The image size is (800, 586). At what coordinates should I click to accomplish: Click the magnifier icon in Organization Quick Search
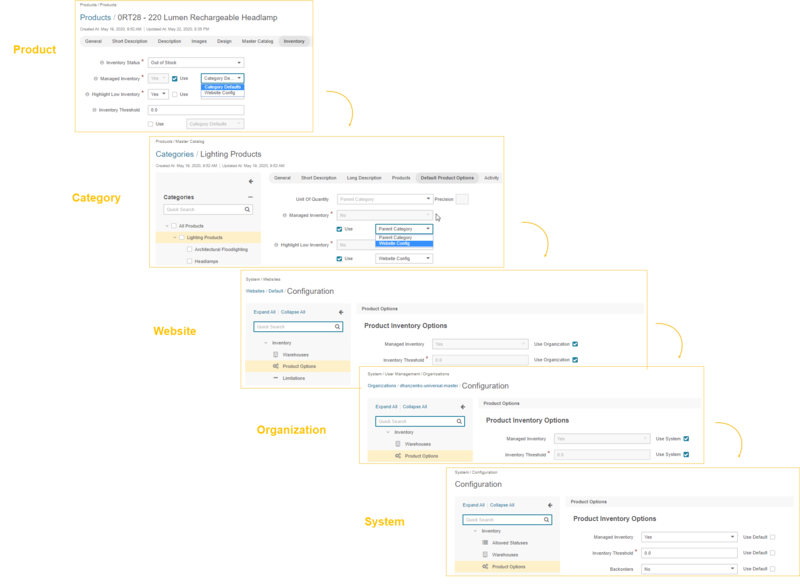[458, 420]
